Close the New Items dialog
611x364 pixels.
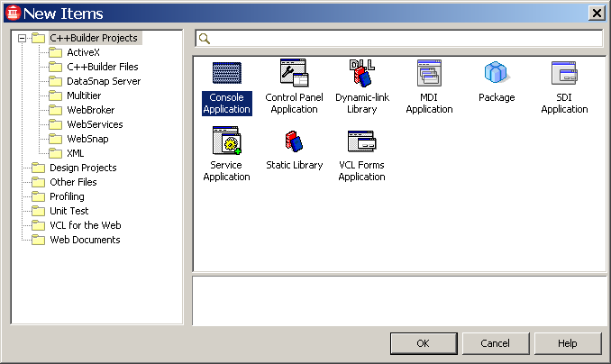[x=597, y=14]
